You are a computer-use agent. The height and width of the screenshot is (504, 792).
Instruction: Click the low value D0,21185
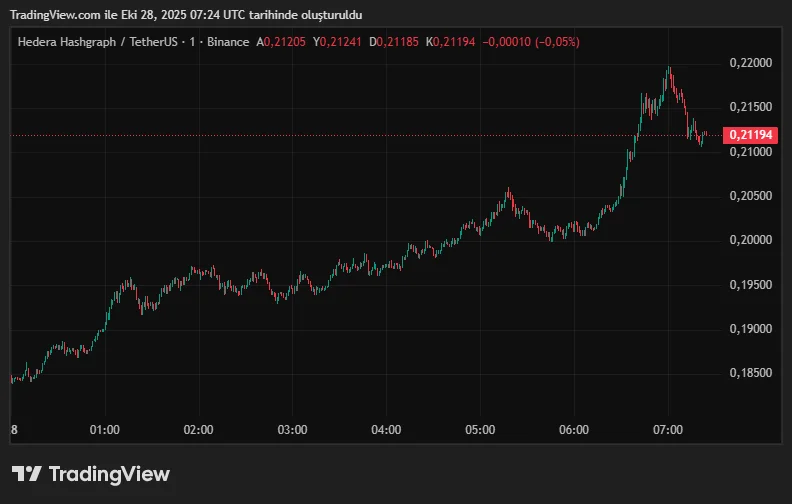[x=395, y=42]
